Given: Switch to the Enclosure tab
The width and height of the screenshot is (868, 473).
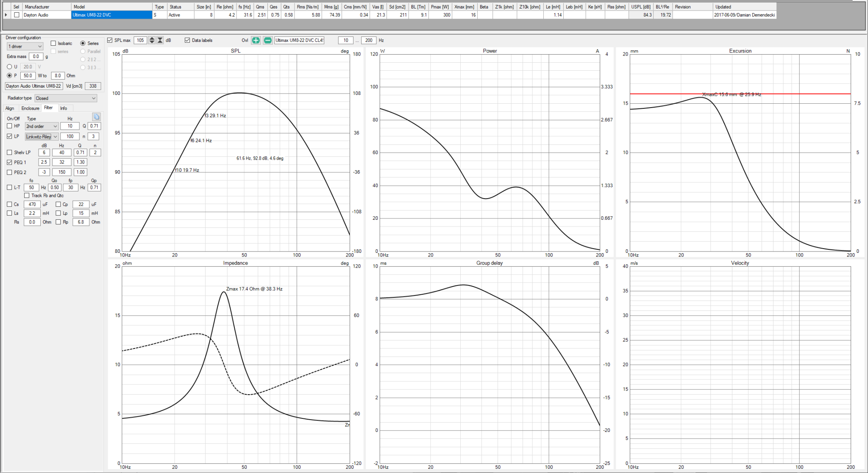Looking at the screenshot, I should pos(30,108).
